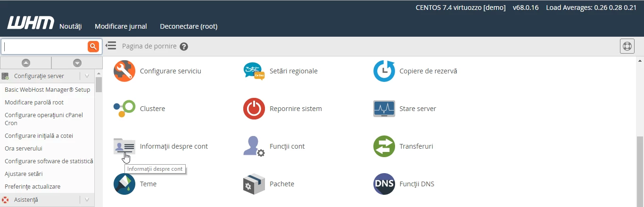The height and width of the screenshot is (207, 644).
Task: Click the red Repornire sistem power icon
Action: point(254,109)
